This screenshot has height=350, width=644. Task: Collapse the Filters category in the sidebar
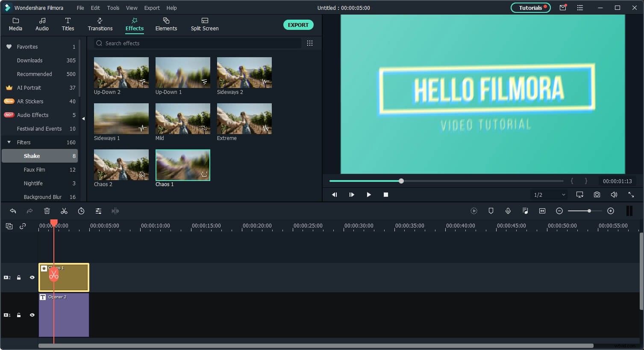(8, 142)
